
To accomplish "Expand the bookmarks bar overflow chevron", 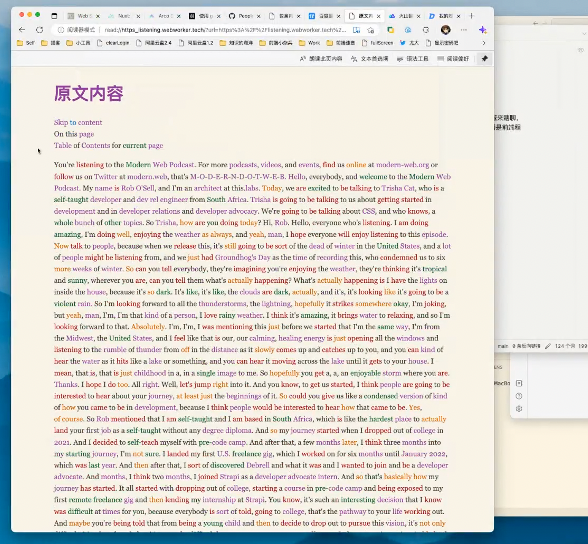I will point(484,43).
